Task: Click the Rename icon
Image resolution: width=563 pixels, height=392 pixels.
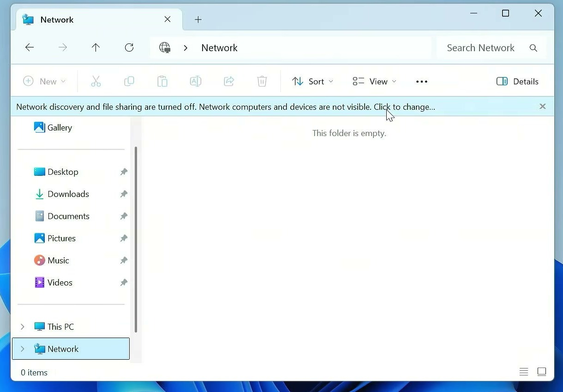Action: coord(196,81)
